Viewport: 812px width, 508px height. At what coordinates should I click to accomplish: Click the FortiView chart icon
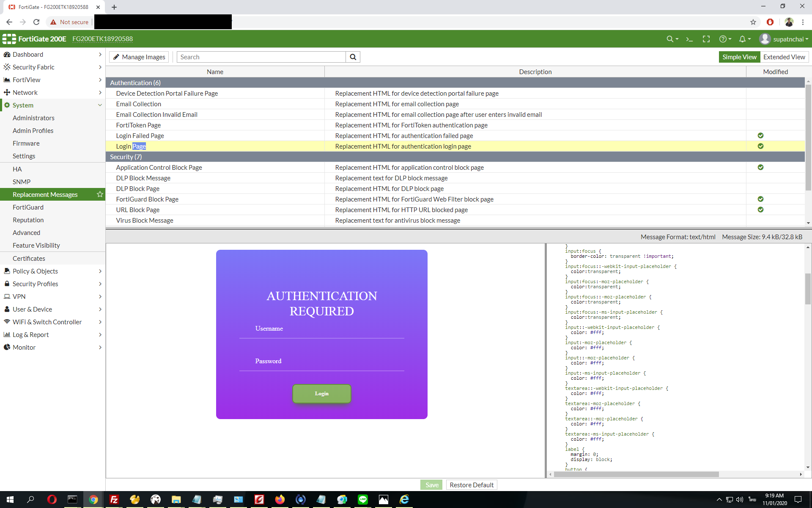(7, 80)
